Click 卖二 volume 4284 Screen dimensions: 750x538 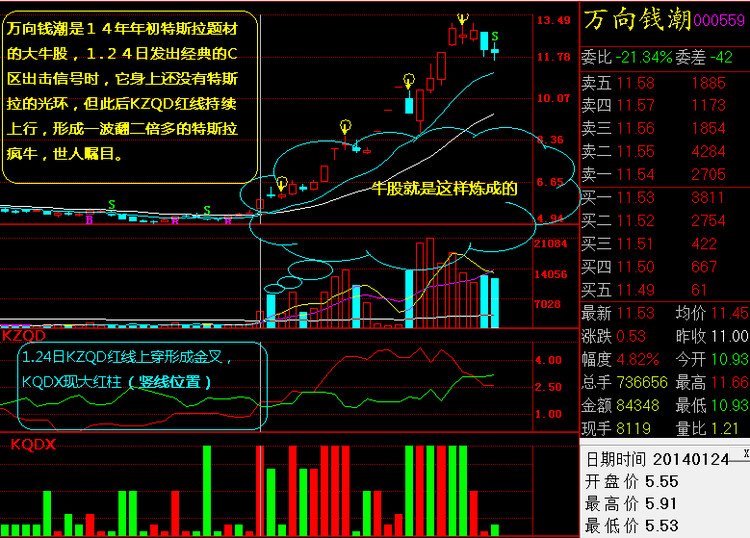coord(708,152)
